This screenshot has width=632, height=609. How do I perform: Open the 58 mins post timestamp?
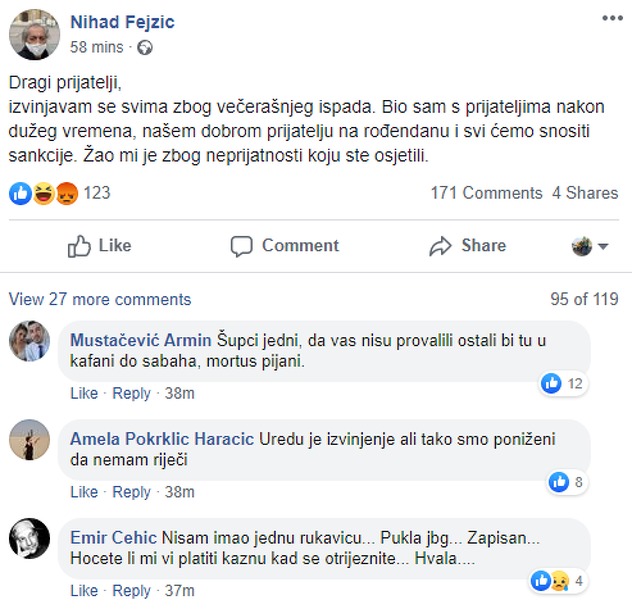point(96,47)
